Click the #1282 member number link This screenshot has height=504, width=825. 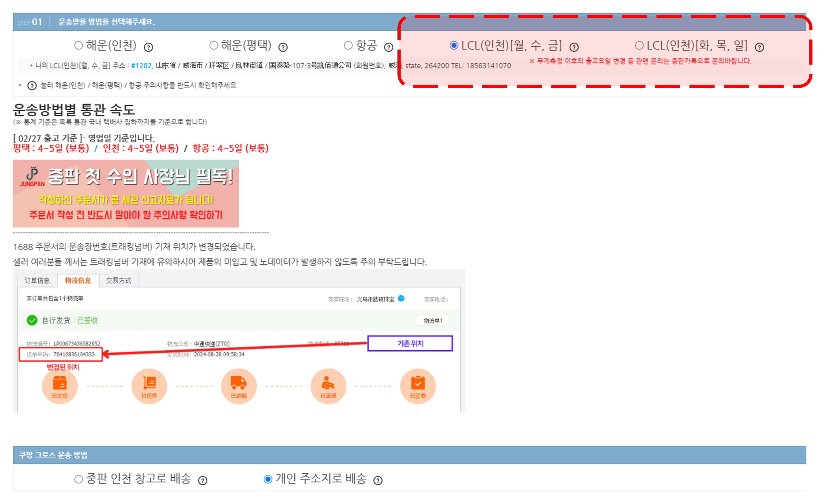point(142,66)
